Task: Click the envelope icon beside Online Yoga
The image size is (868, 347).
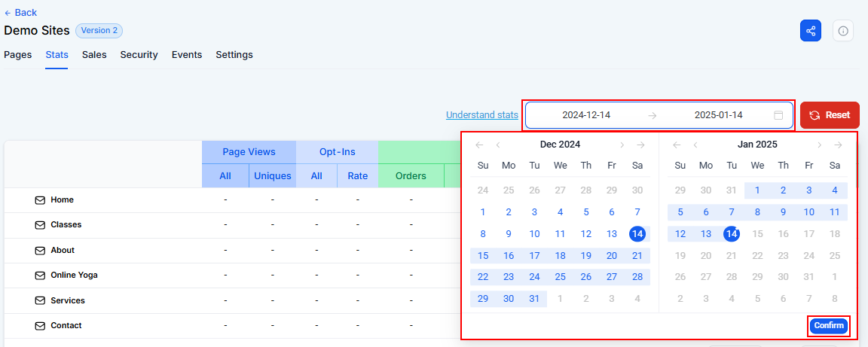Action: pyautogui.click(x=40, y=275)
